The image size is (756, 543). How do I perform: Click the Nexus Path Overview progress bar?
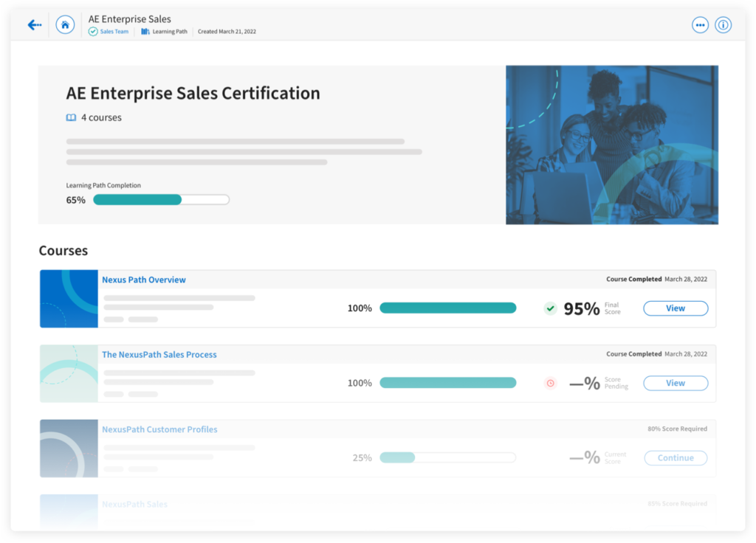pos(448,308)
